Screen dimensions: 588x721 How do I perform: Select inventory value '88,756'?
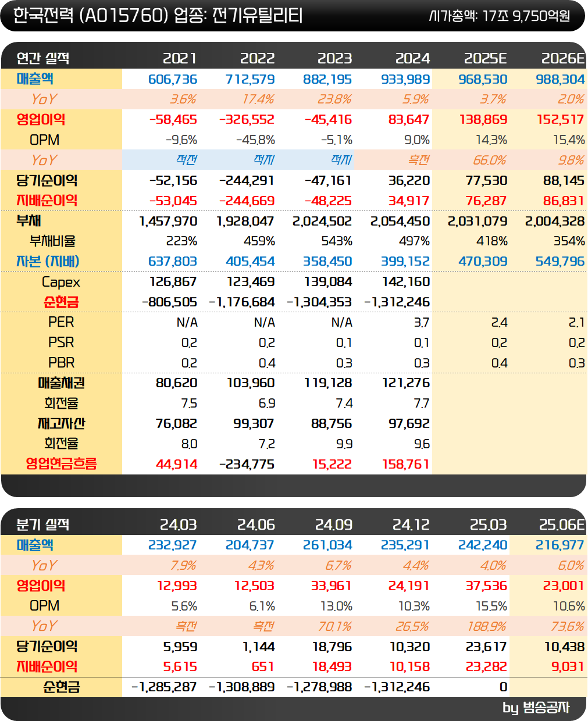pos(332,424)
